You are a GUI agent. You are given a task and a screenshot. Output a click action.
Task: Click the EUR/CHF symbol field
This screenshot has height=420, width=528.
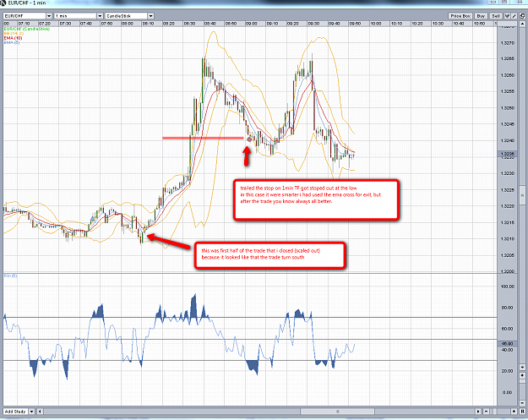[24, 16]
